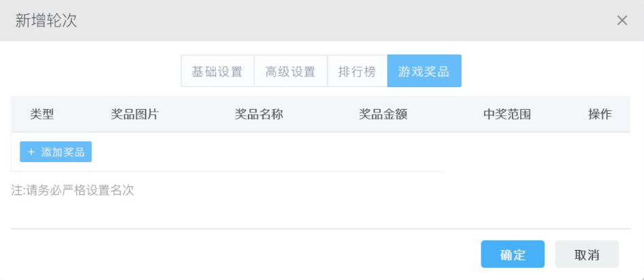Click the 奖品金额 column header
Viewport: 644px width, 280px height.
pos(383,114)
